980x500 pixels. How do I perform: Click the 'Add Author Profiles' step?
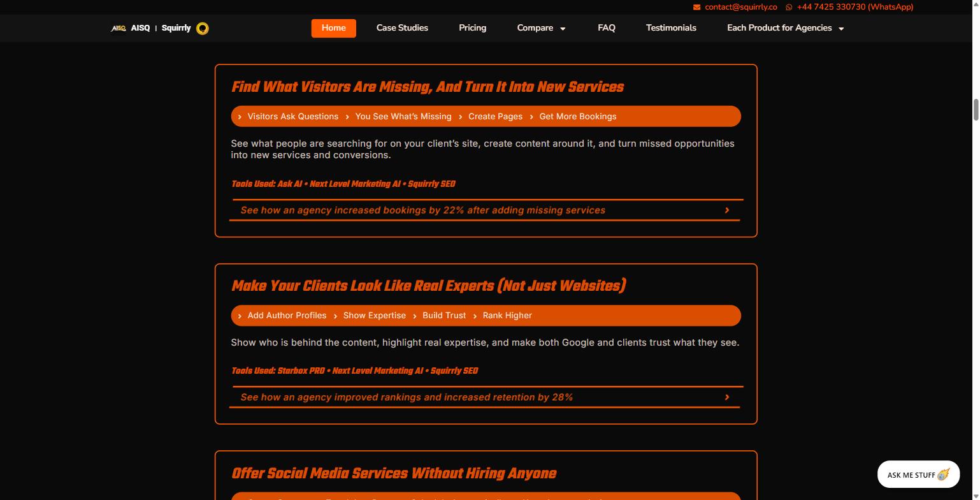click(287, 316)
